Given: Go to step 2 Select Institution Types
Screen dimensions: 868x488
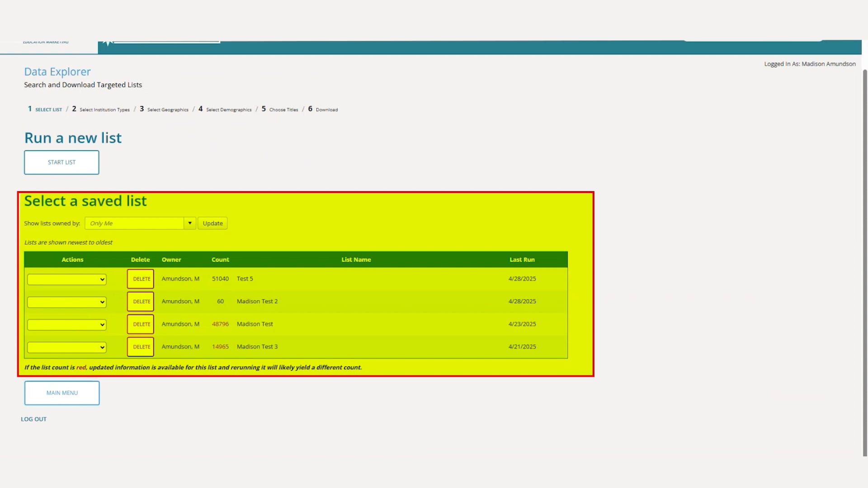Looking at the screenshot, I should (x=104, y=110).
